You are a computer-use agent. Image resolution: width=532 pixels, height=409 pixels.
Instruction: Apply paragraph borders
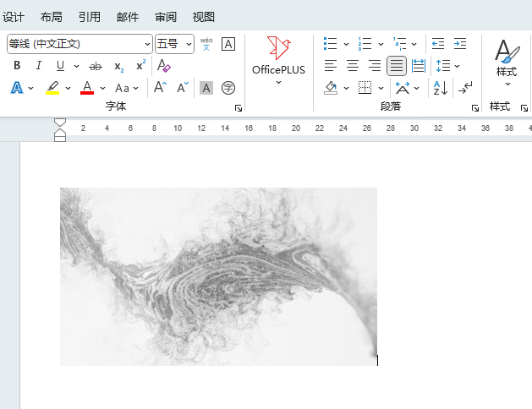coord(365,88)
